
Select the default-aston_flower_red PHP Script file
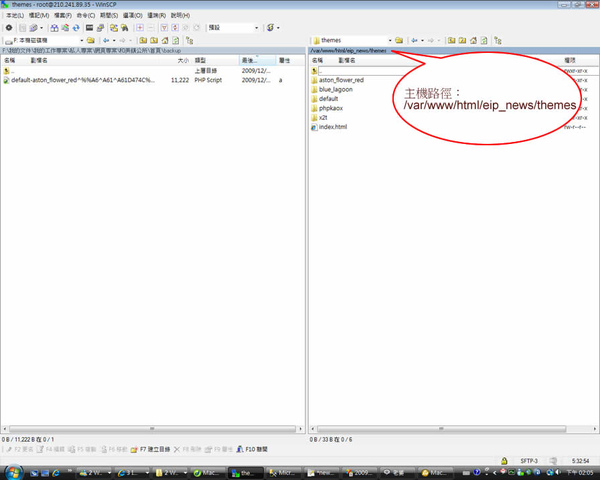pyautogui.click(x=83, y=80)
